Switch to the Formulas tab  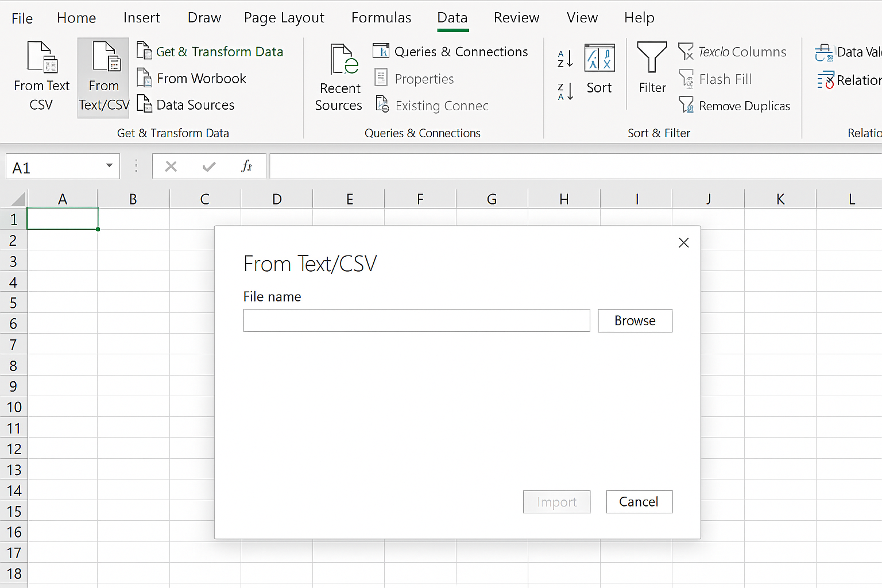click(381, 18)
